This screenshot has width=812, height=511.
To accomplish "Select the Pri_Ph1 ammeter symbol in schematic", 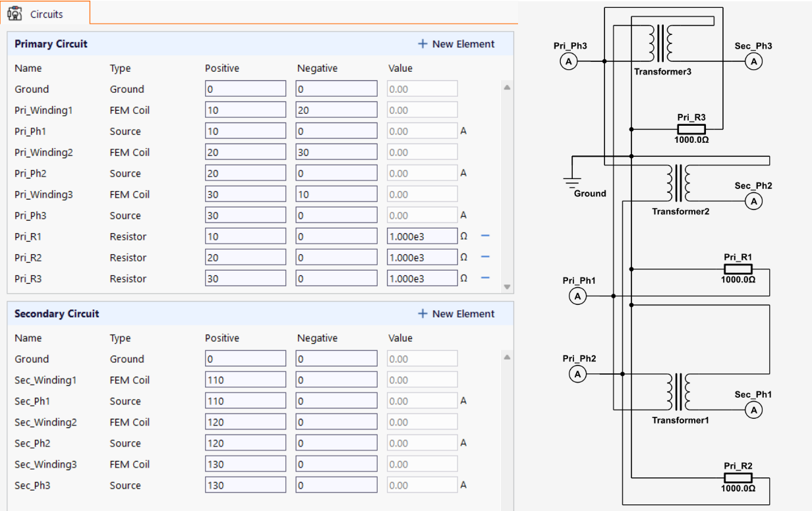I will click(x=577, y=296).
